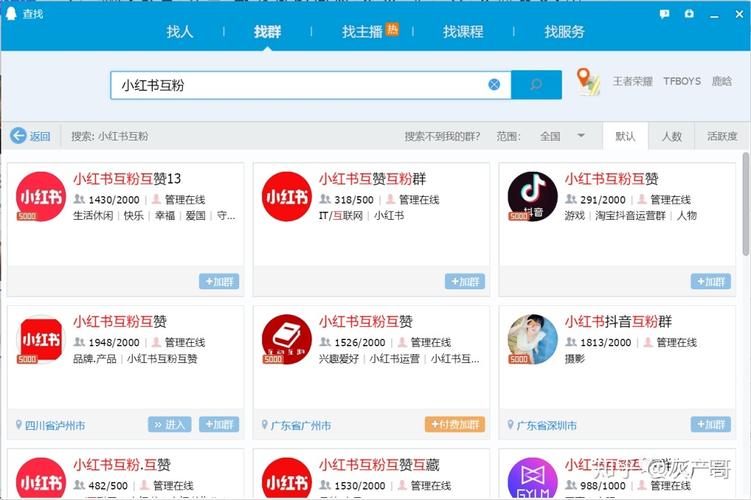Sort results by 人数
This screenshot has height=500, width=751.
point(671,136)
